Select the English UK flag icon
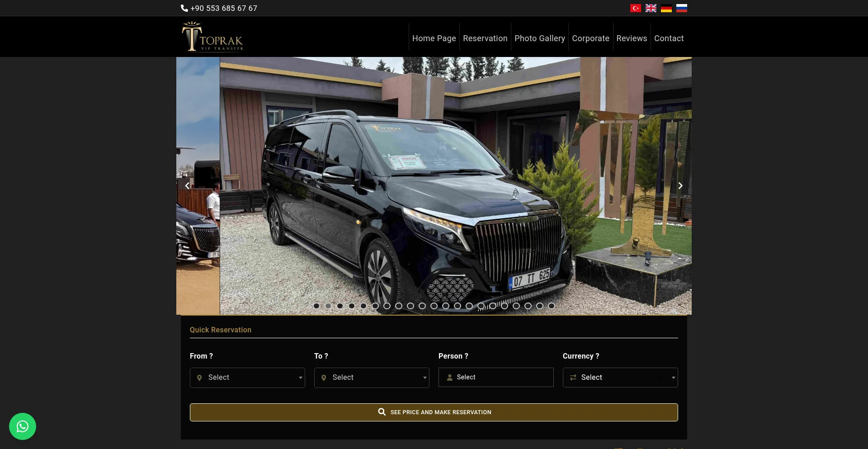 click(x=651, y=8)
